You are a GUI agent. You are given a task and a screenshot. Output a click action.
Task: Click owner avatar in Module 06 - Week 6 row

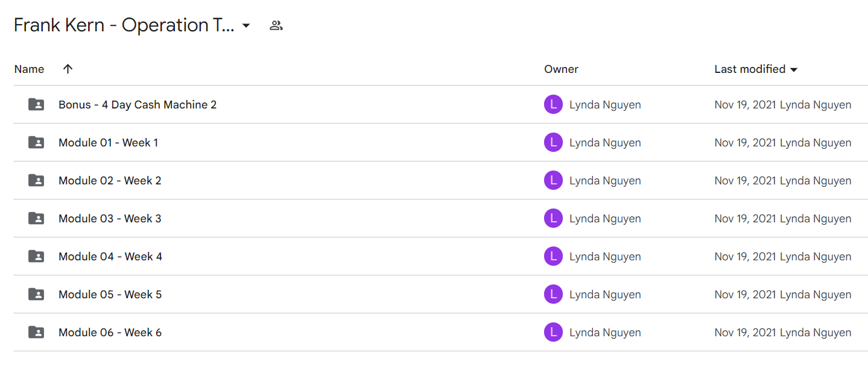pyautogui.click(x=553, y=332)
